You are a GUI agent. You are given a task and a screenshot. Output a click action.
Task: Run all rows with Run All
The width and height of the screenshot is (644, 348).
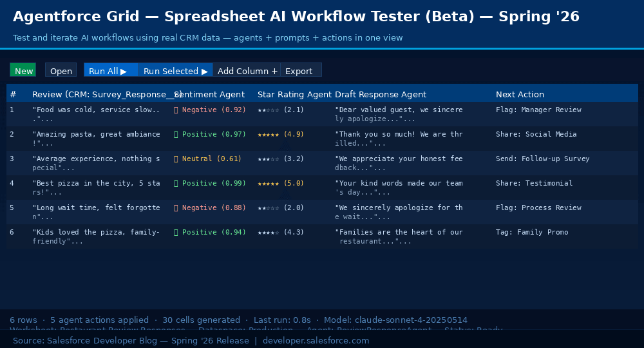pos(110,71)
